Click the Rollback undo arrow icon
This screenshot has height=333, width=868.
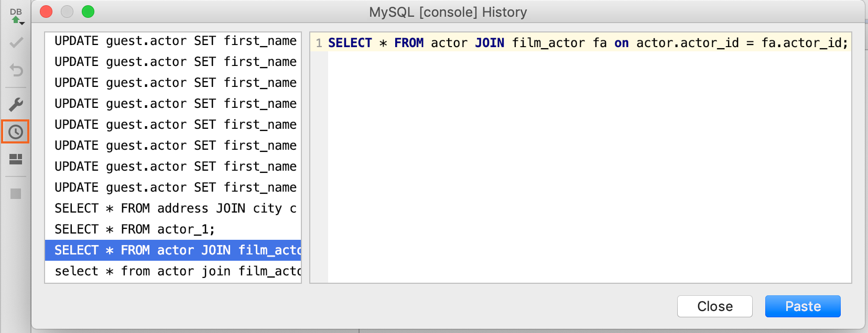click(x=16, y=70)
